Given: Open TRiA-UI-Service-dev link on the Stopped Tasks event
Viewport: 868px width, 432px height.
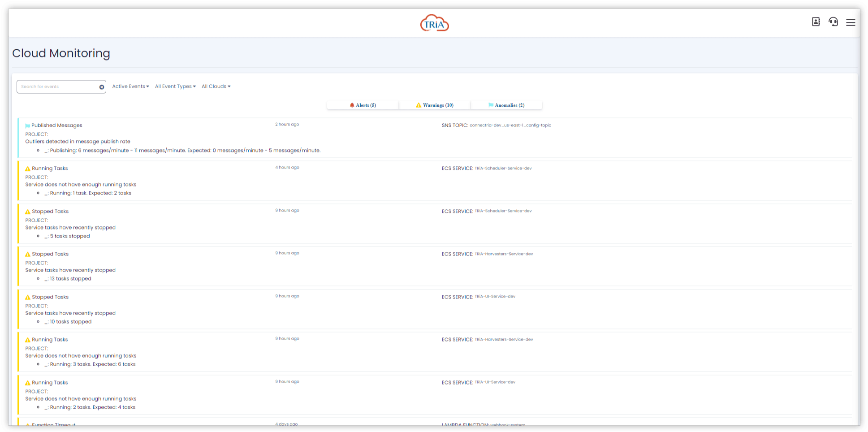Looking at the screenshot, I should (495, 297).
